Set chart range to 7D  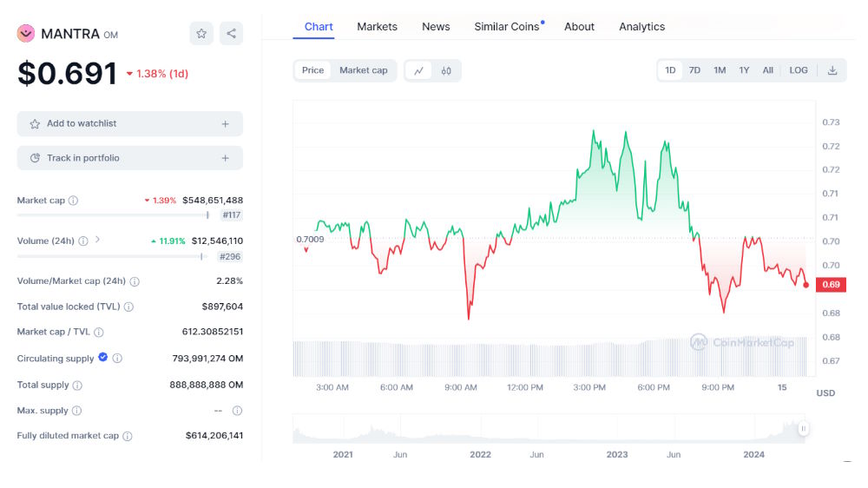694,70
